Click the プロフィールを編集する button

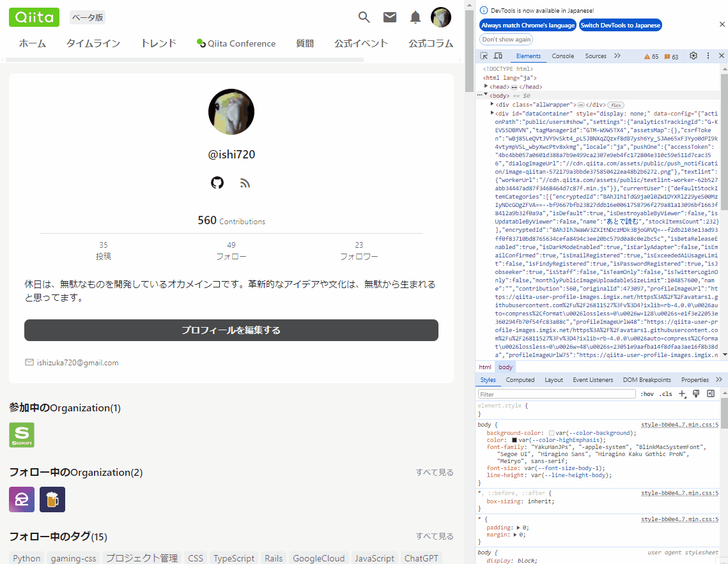[x=231, y=330]
